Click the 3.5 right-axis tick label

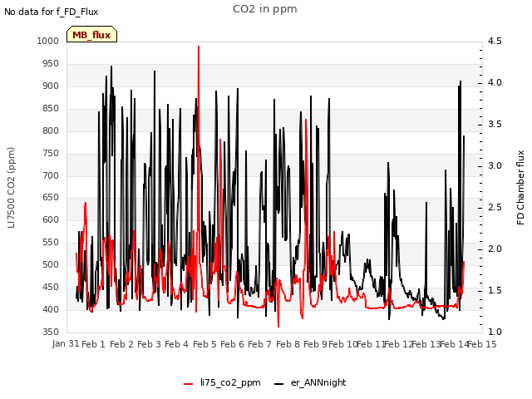tap(495, 124)
